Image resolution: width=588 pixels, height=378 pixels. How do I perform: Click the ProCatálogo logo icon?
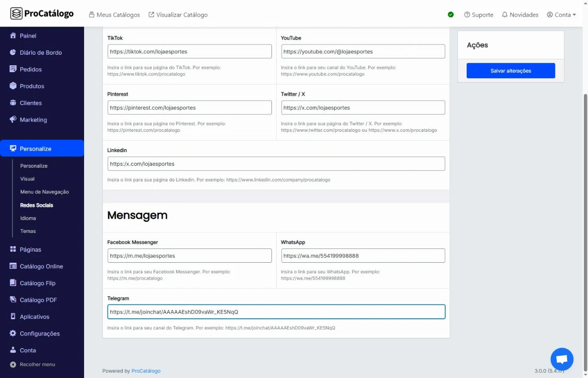16,14
